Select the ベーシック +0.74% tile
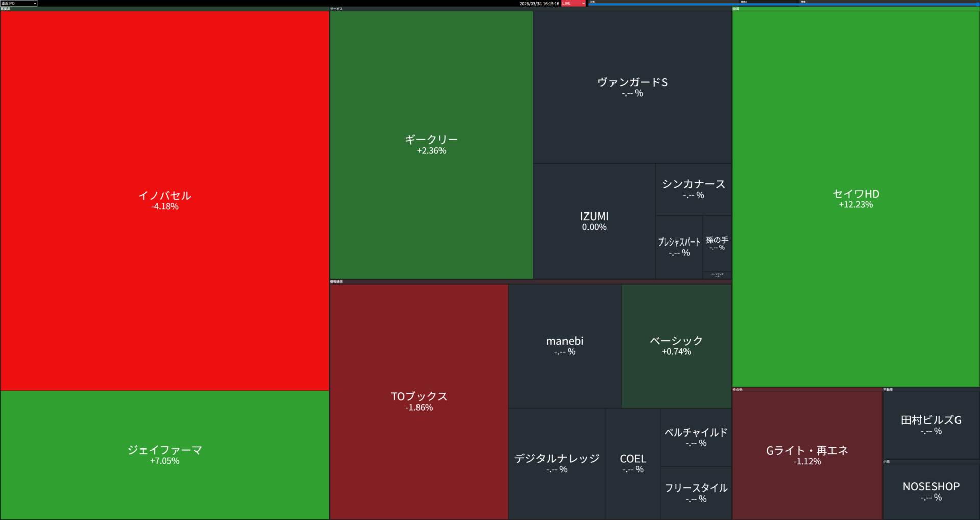980x520 pixels. pyautogui.click(x=676, y=346)
